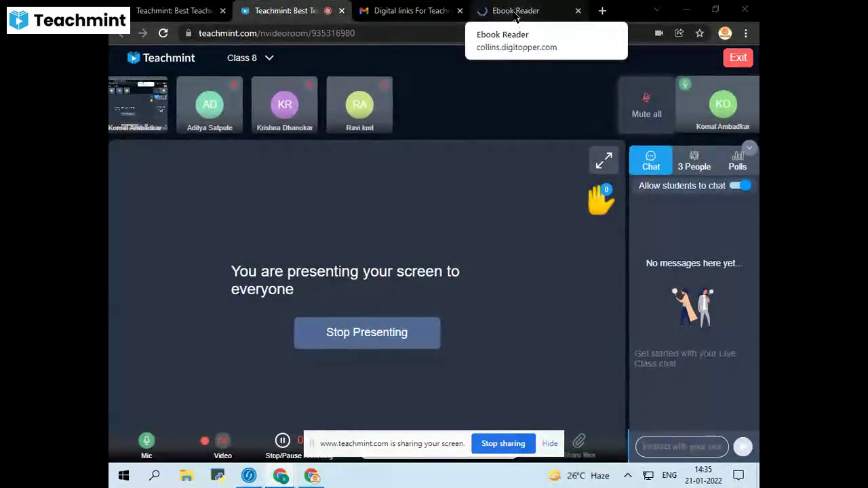
Task: Show hidden system tray icons
Action: click(627, 476)
